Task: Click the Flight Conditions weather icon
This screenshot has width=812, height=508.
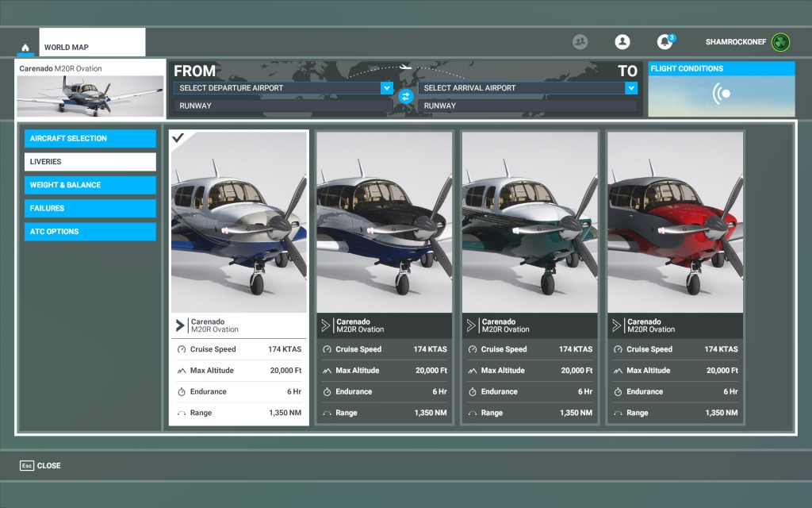Action: click(721, 94)
